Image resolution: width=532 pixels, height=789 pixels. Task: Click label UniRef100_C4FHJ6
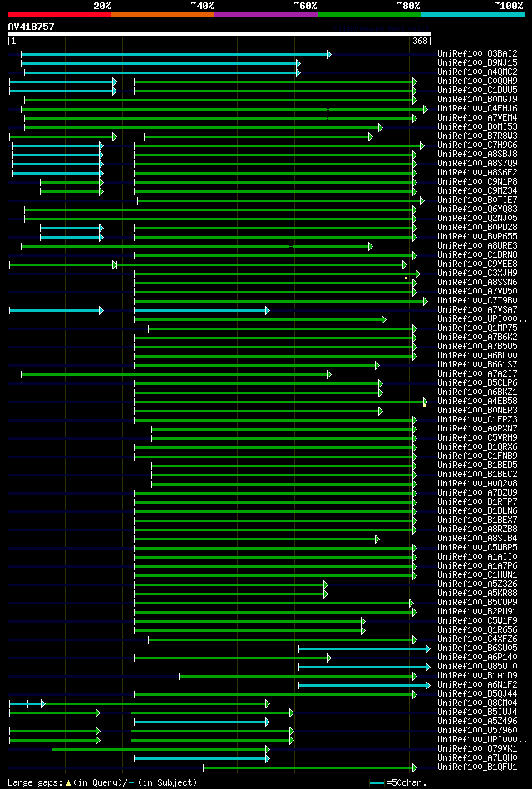pyautogui.click(x=478, y=109)
